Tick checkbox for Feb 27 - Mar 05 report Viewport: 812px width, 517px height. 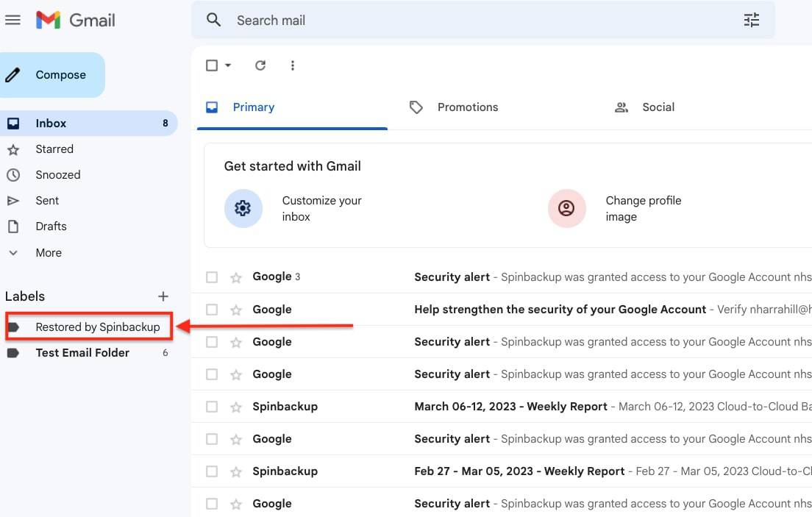coord(212,471)
